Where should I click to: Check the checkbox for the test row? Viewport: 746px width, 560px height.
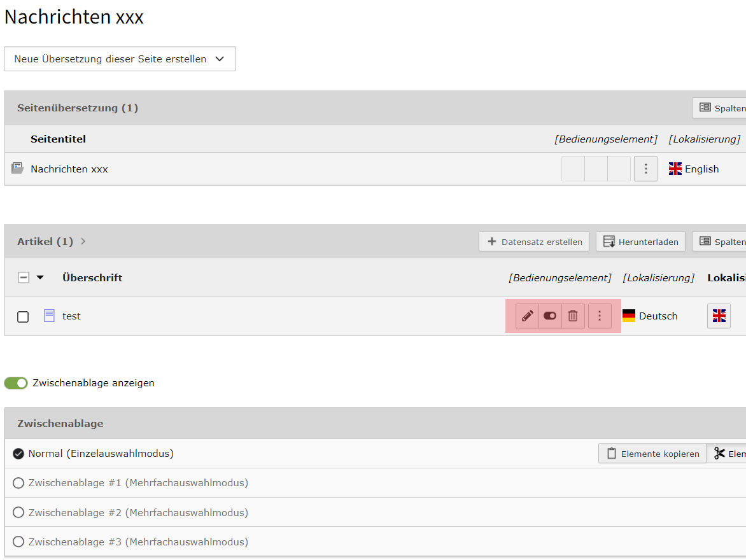coord(23,317)
